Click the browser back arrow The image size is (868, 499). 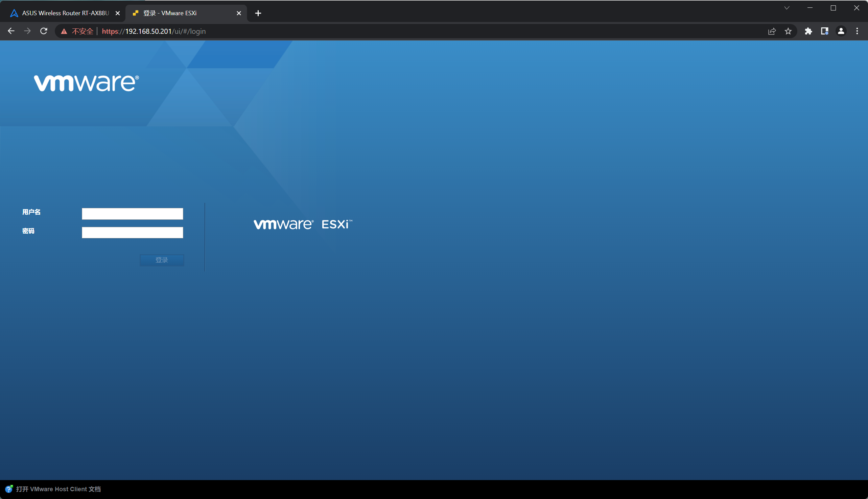pos(11,31)
